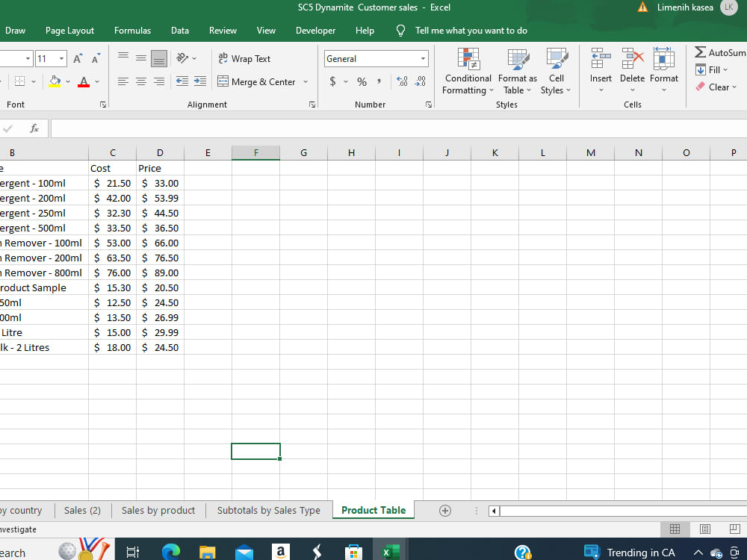
Task: Open the font color palette dropdown
Action: (97, 82)
